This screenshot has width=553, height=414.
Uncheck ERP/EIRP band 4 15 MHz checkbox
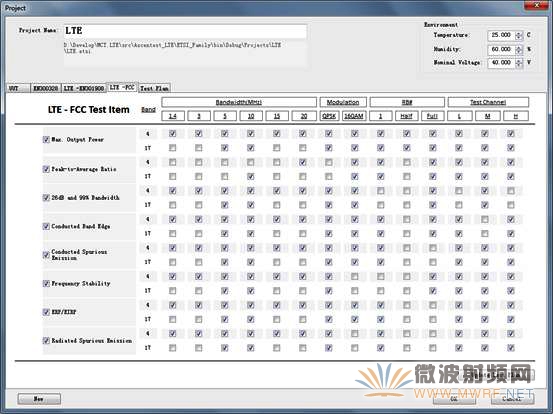277,305
